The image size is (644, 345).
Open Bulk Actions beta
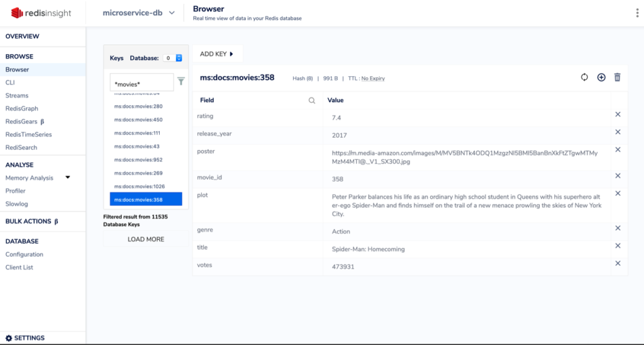31,221
